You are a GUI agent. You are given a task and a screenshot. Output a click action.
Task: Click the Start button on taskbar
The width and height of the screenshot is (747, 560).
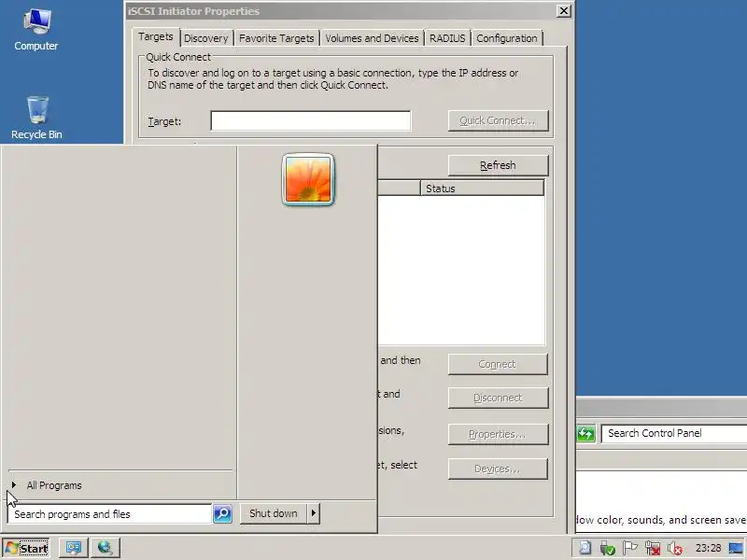click(26, 548)
